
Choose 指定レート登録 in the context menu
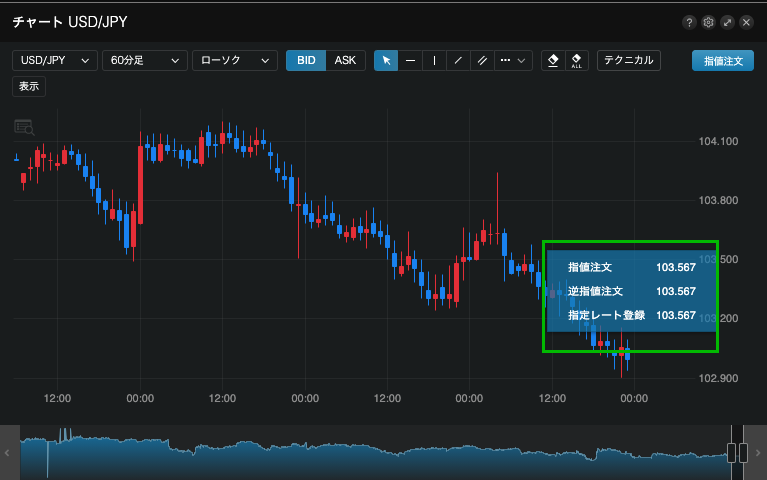pyautogui.click(x=632, y=315)
